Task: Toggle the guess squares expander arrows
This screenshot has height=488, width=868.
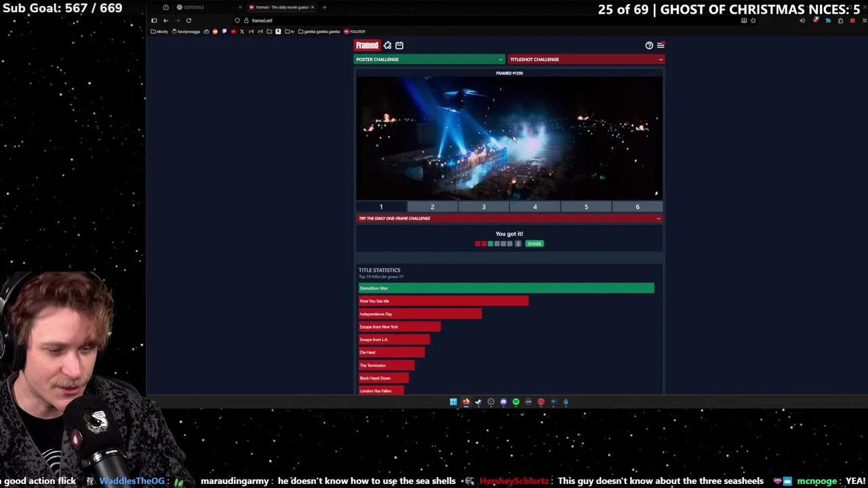Action: point(518,243)
